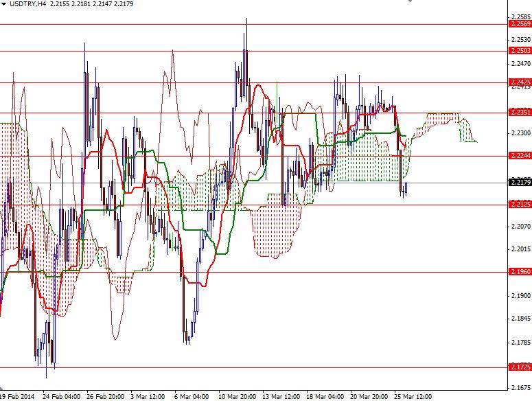This screenshot has height=401, width=532.
Task: Click the USDTRY,H4 symbol label
Action: pyautogui.click(x=28, y=4)
